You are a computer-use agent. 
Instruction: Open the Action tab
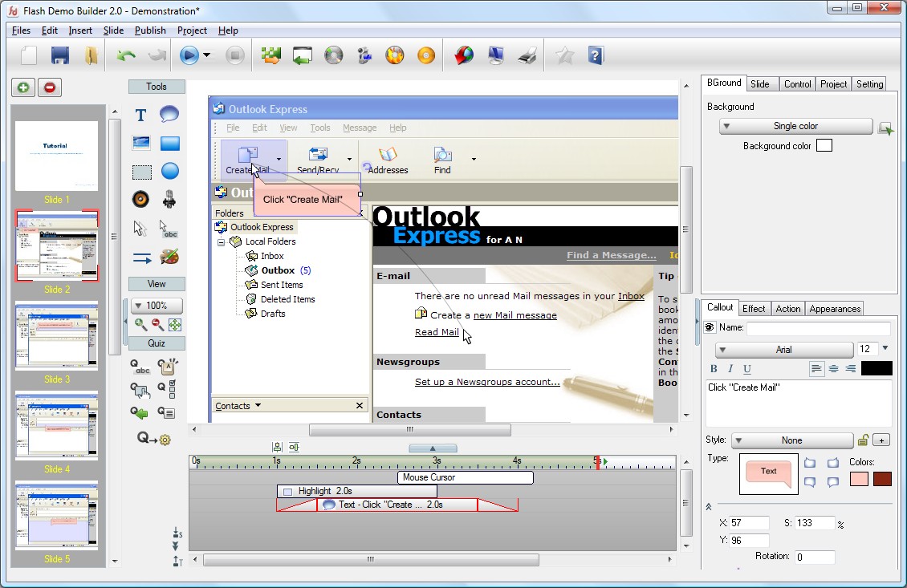788,309
